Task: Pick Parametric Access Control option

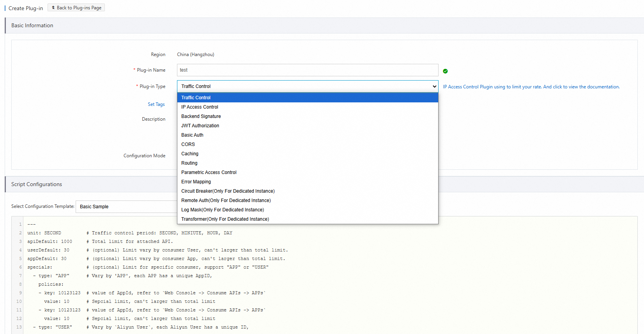Action: (x=209, y=172)
